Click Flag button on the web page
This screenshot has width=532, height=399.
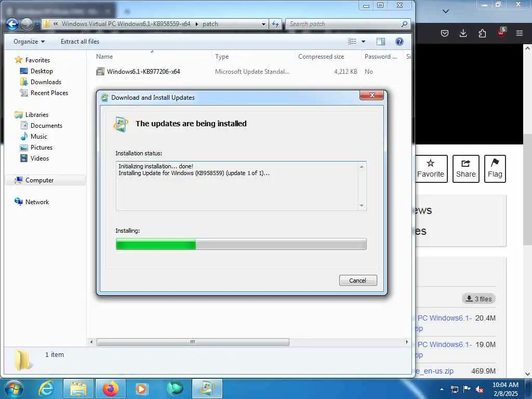[495, 169]
